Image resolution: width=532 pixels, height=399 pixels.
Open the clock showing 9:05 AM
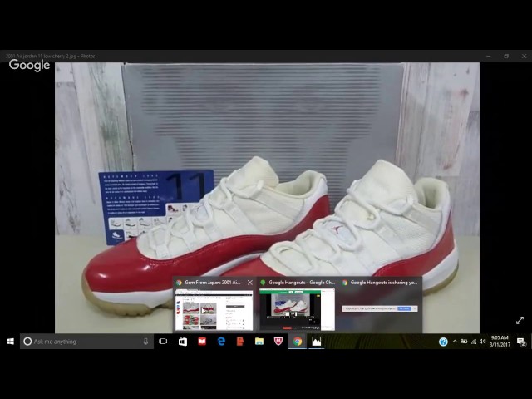pyautogui.click(x=500, y=342)
